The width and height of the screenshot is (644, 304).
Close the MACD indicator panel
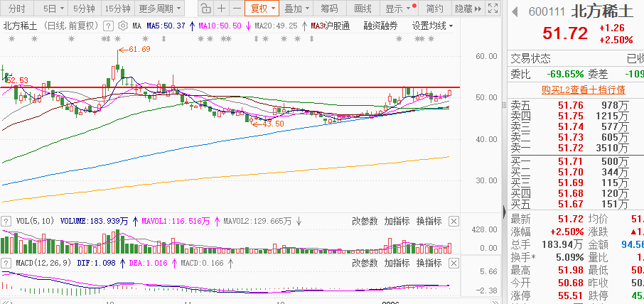point(454,262)
